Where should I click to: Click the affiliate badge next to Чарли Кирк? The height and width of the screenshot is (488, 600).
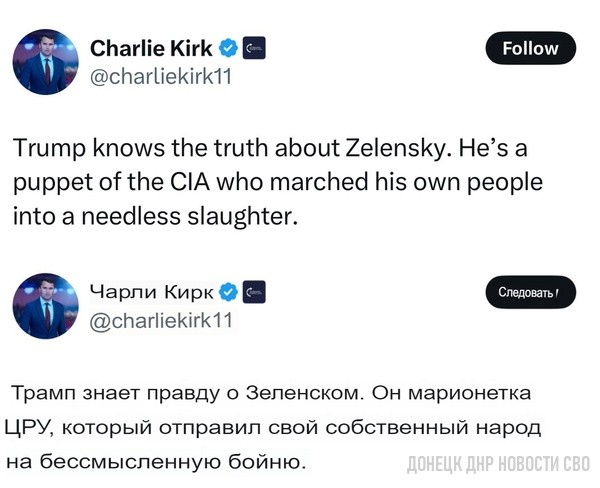pyautogui.click(x=254, y=292)
